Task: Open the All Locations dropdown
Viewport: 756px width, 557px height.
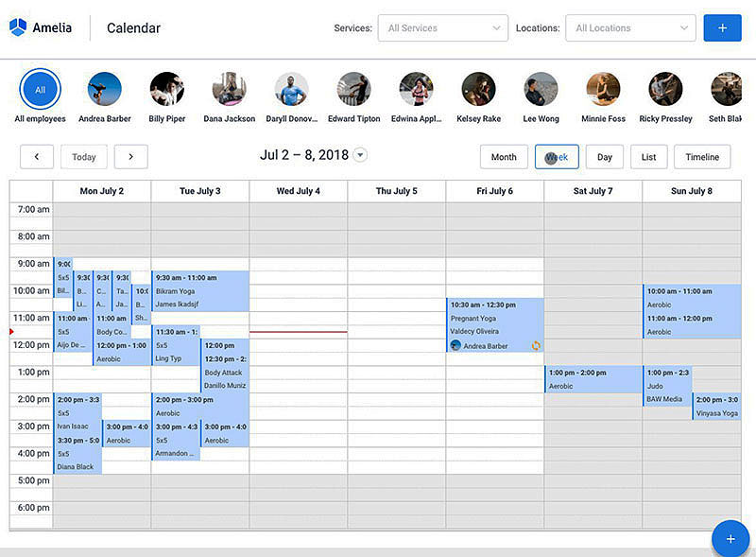Action: (x=629, y=27)
